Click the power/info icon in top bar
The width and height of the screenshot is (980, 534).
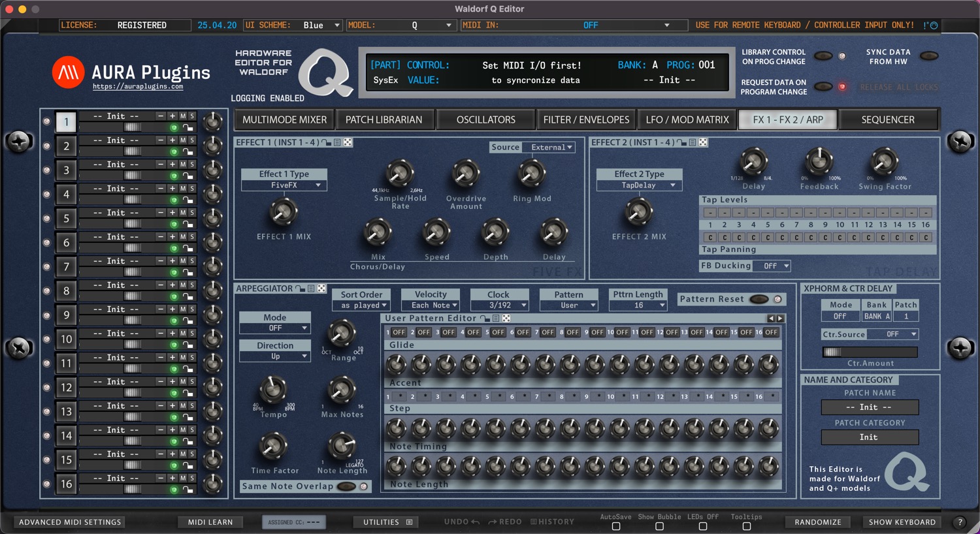[934, 25]
